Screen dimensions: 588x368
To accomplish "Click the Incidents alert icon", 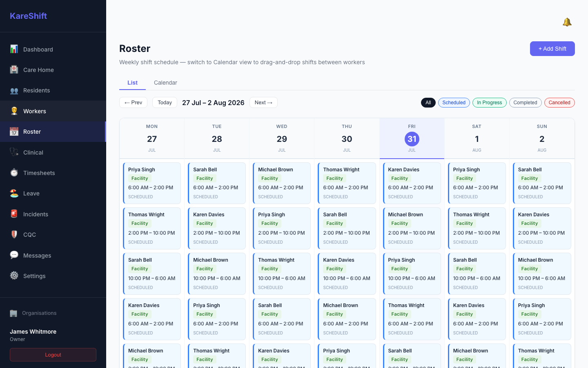I will point(14,214).
